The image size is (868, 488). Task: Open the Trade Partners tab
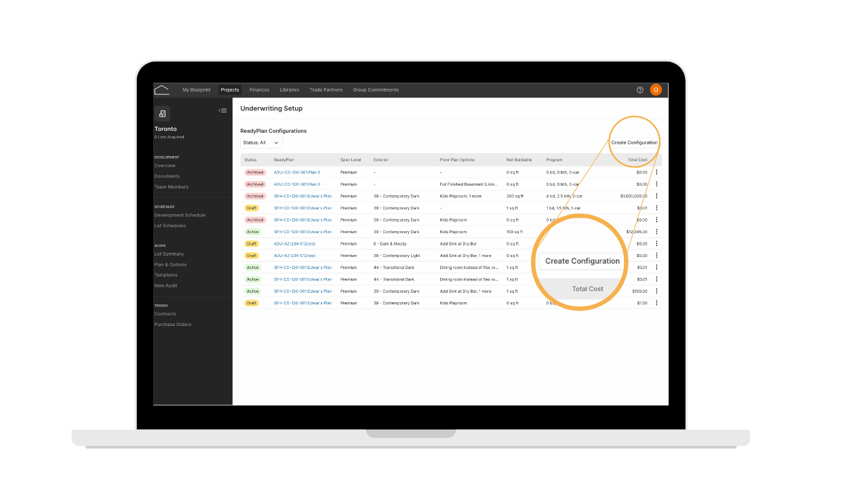click(326, 89)
